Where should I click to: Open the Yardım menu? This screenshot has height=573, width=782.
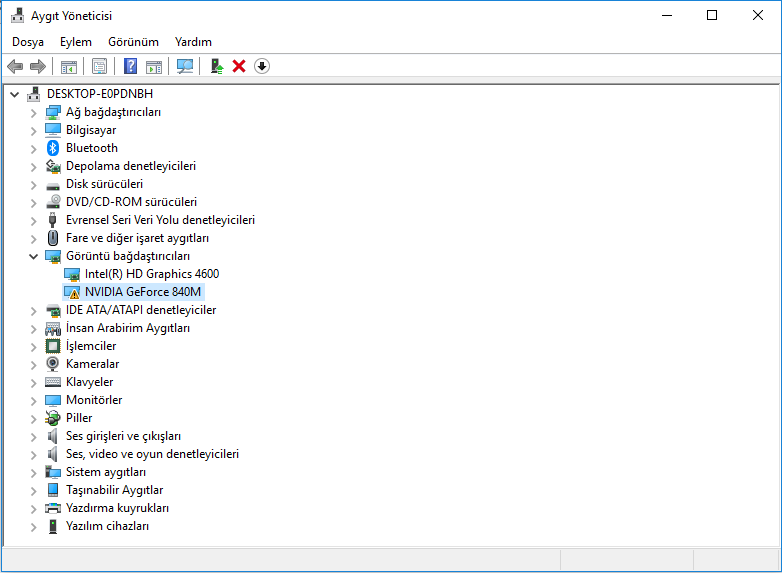[x=193, y=42]
